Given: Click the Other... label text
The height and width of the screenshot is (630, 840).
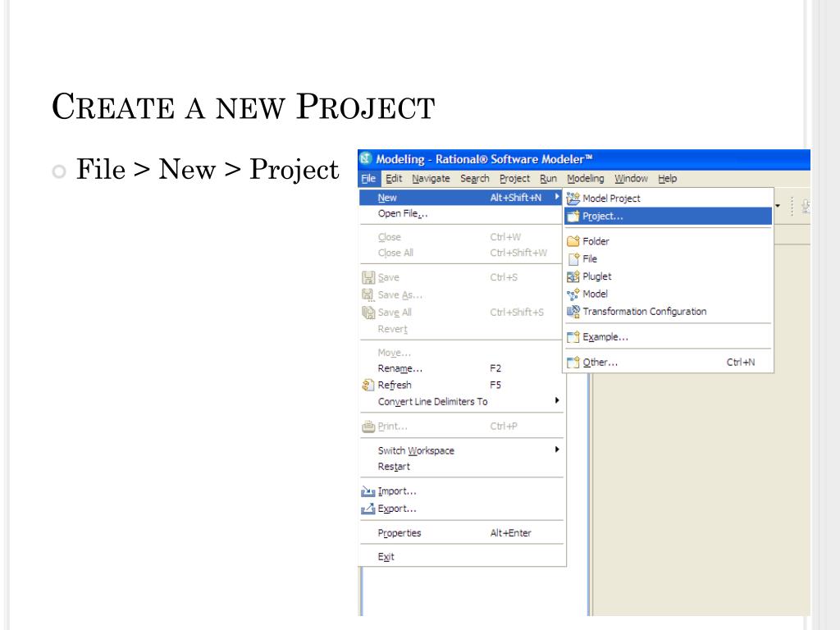Looking at the screenshot, I should tap(600, 362).
